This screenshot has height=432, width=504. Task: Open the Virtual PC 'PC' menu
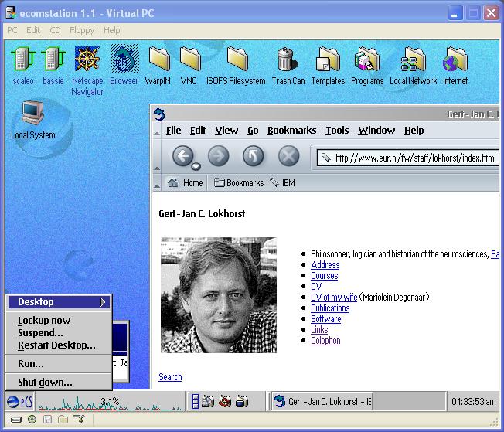[x=12, y=30]
